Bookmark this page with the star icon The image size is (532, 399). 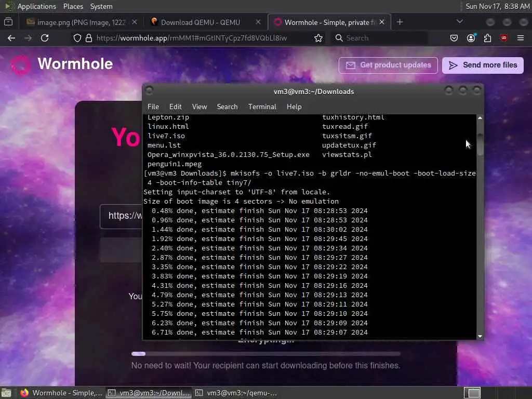pyautogui.click(x=318, y=38)
